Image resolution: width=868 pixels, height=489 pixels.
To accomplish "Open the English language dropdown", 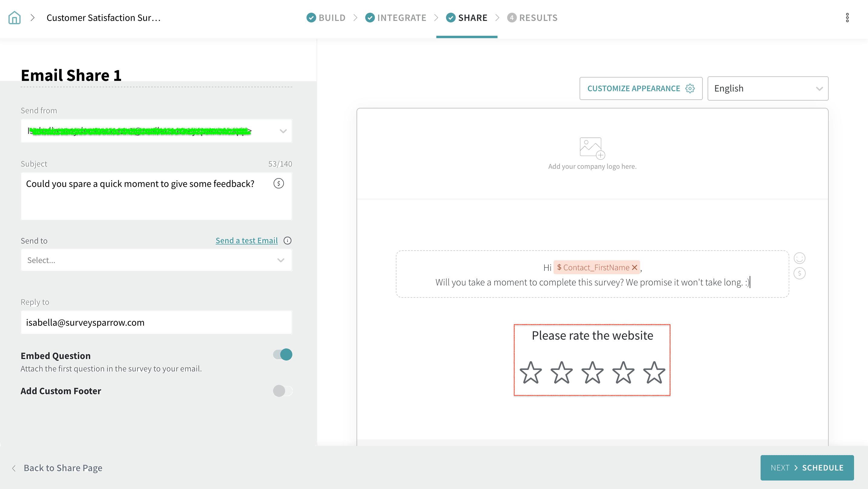I will tap(768, 88).
